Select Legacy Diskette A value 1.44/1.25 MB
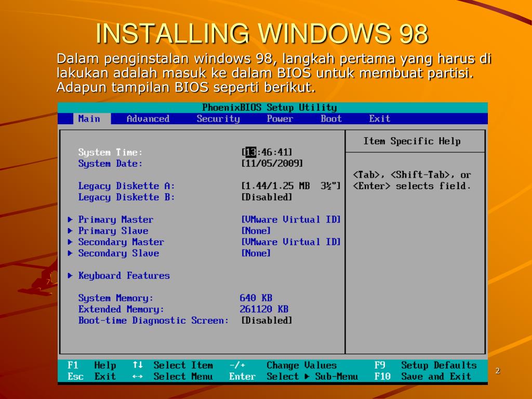Viewport: 532px width, 399px height. pos(291,186)
